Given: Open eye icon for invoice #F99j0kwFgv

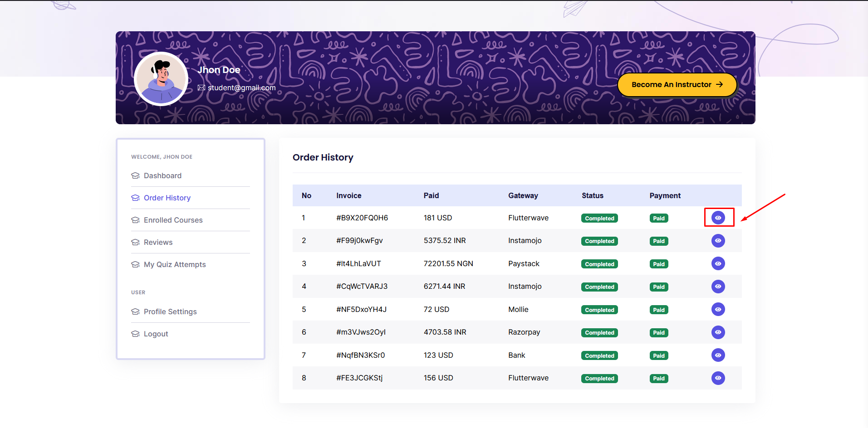Looking at the screenshot, I should [x=718, y=241].
